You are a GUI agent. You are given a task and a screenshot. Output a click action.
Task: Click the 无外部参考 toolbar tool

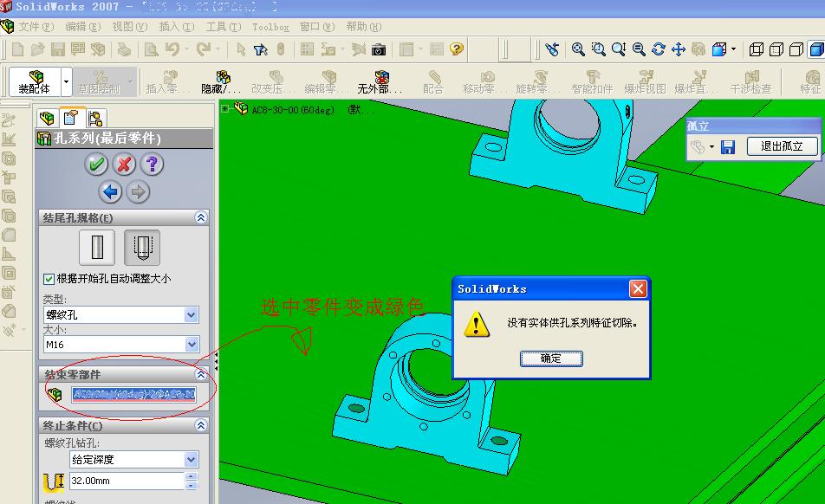[380, 82]
